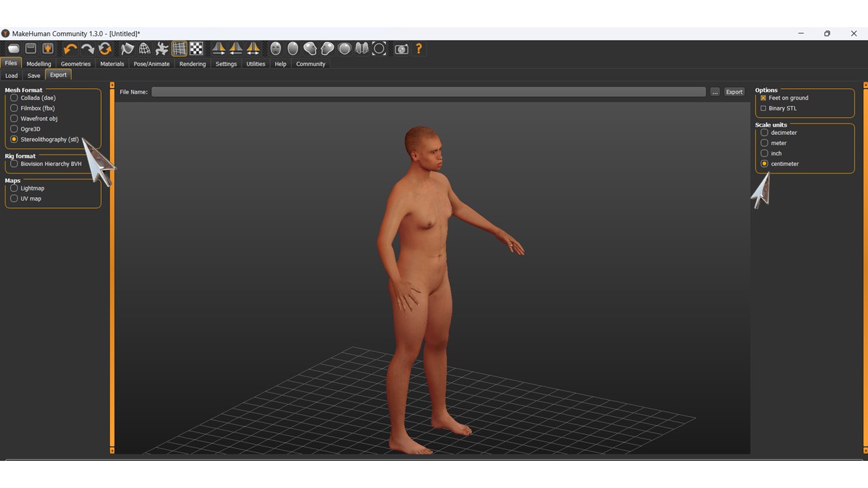Screen dimensions: 868x488
Task: Click the Export button beside file name
Action: coord(734,91)
